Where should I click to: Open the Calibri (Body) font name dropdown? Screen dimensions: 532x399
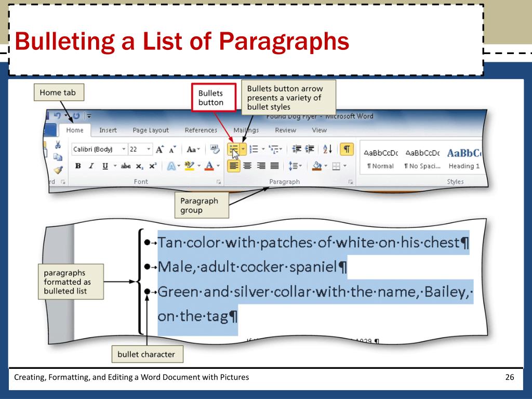tap(124, 149)
